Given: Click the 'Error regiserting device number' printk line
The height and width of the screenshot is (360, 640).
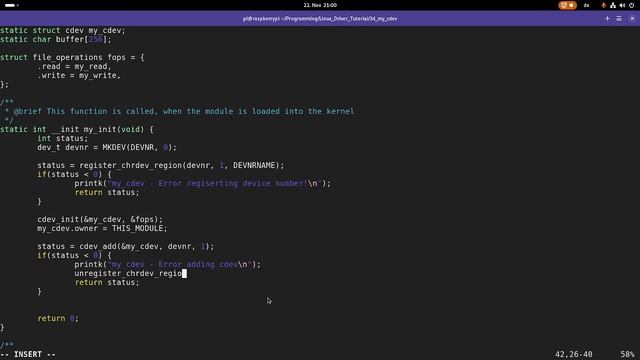Looking at the screenshot, I should click(x=202, y=183).
